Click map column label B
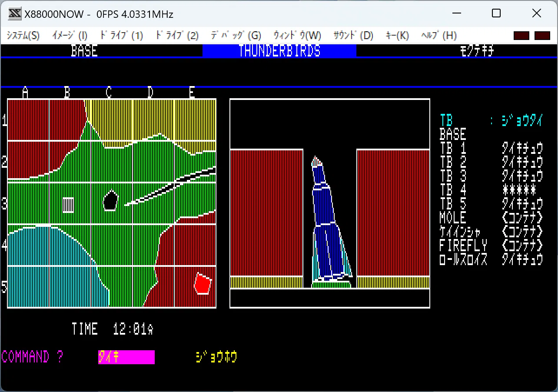The height and width of the screenshot is (392, 558). coord(67,93)
